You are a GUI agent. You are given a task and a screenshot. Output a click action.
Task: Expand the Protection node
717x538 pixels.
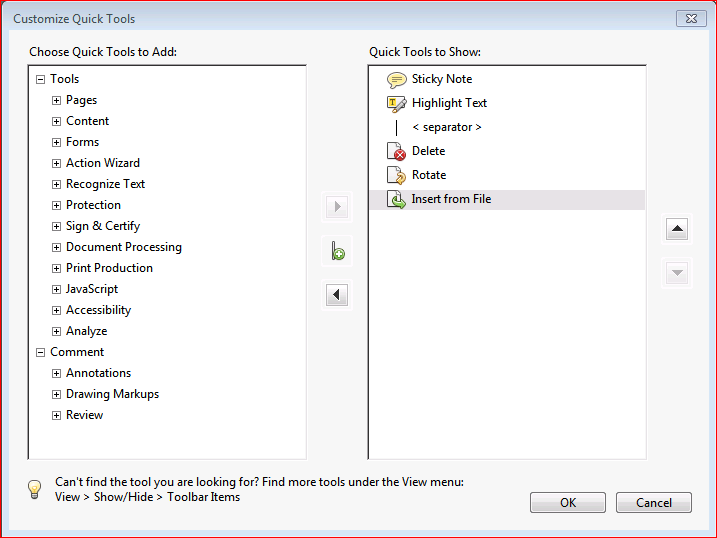[57, 205]
